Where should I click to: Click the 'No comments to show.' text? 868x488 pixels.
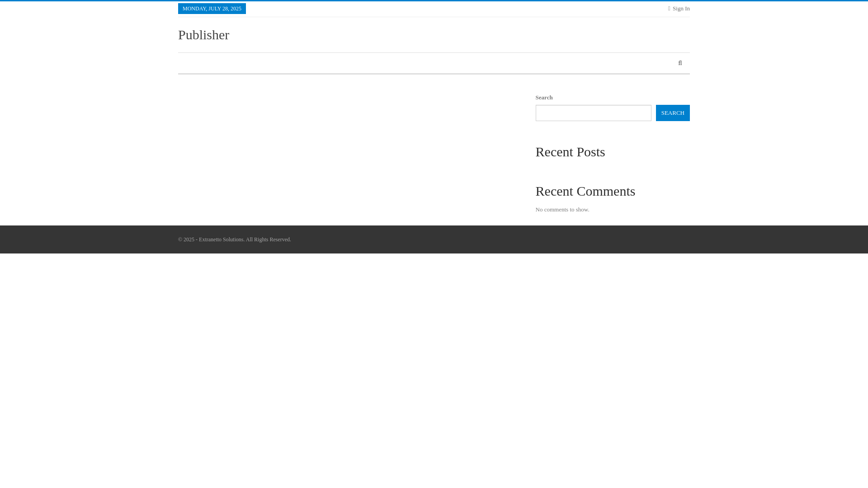[x=562, y=210]
